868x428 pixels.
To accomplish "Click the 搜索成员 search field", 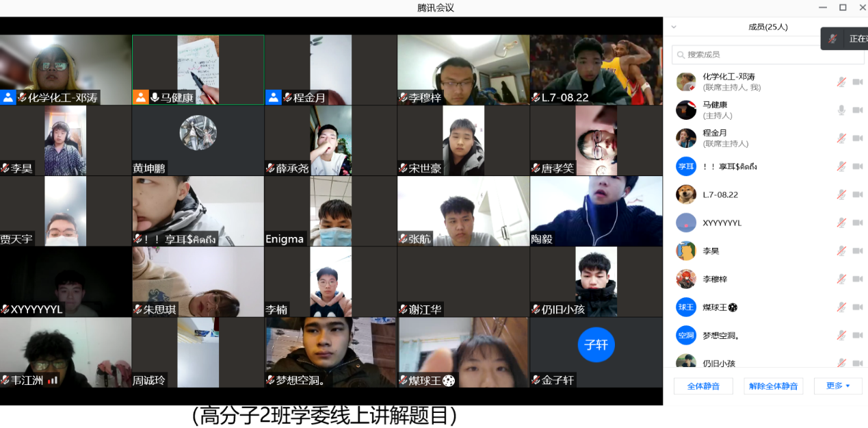I will coord(752,54).
